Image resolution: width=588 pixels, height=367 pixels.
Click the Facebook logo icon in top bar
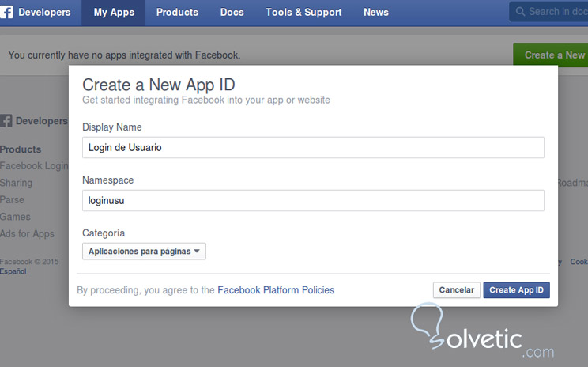[x=7, y=12]
